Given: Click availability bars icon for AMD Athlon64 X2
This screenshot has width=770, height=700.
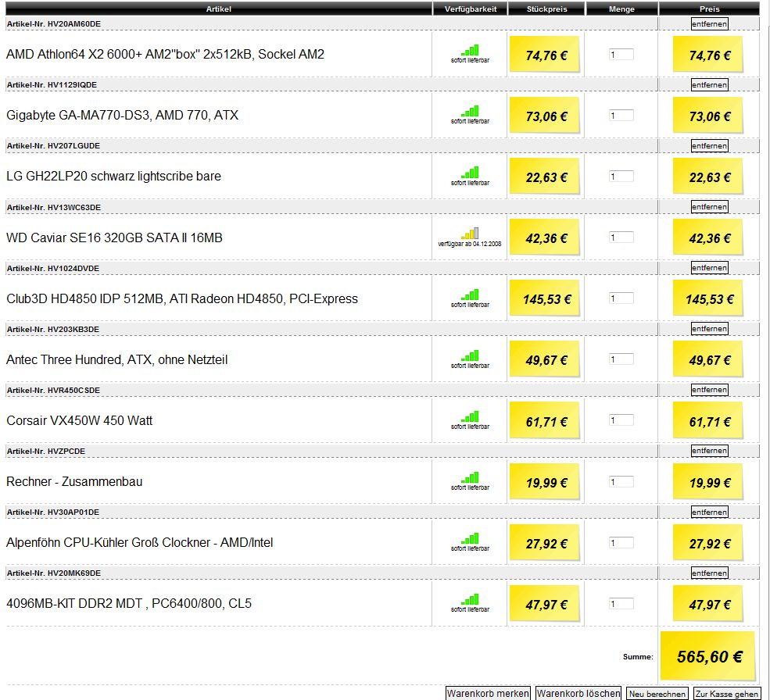Looking at the screenshot, I should [470, 50].
